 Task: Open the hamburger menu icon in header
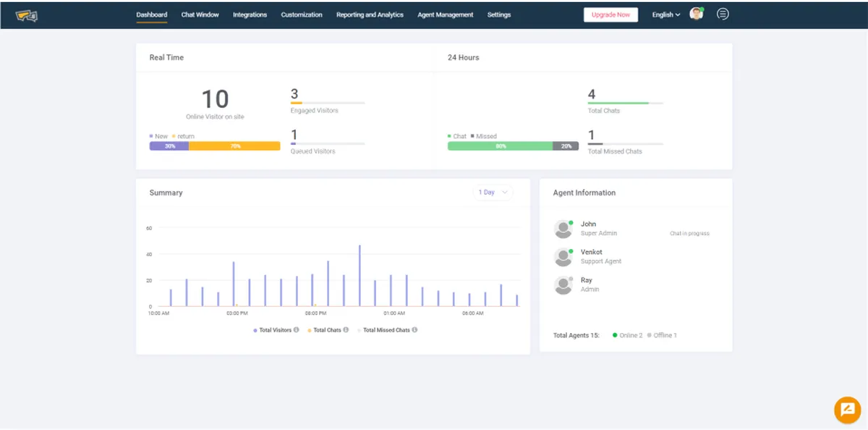723,14
